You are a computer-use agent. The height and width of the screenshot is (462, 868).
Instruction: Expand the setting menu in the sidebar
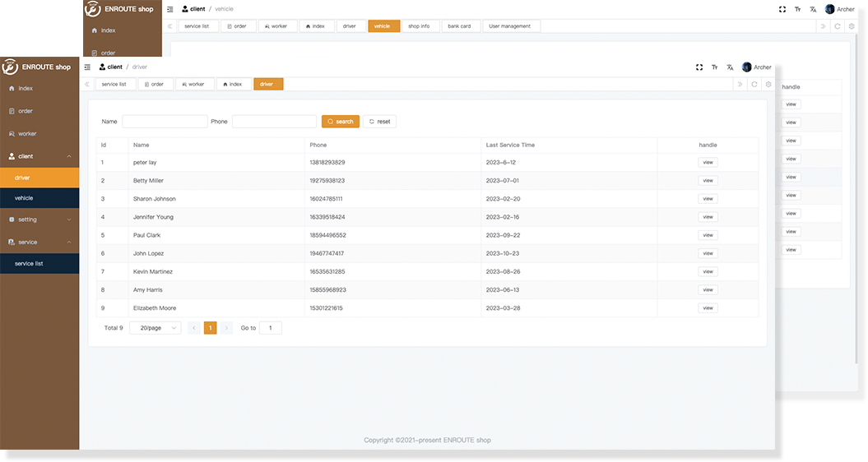coord(39,219)
